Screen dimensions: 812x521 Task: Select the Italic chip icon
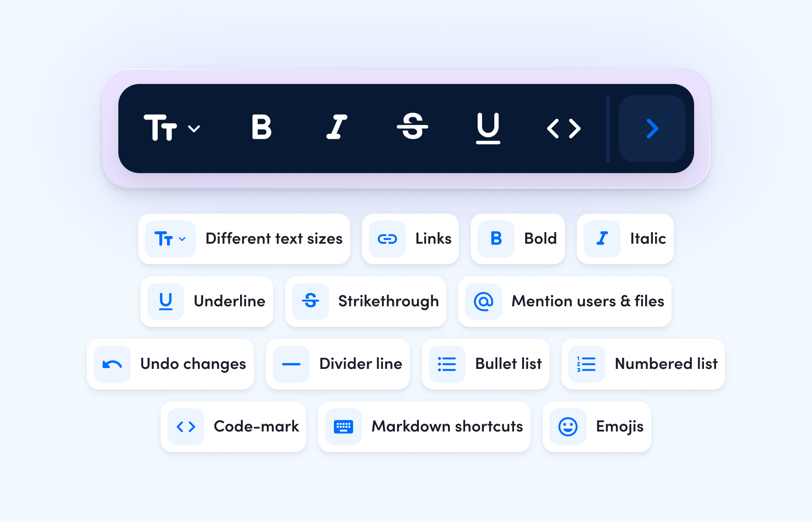click(602, 239)
